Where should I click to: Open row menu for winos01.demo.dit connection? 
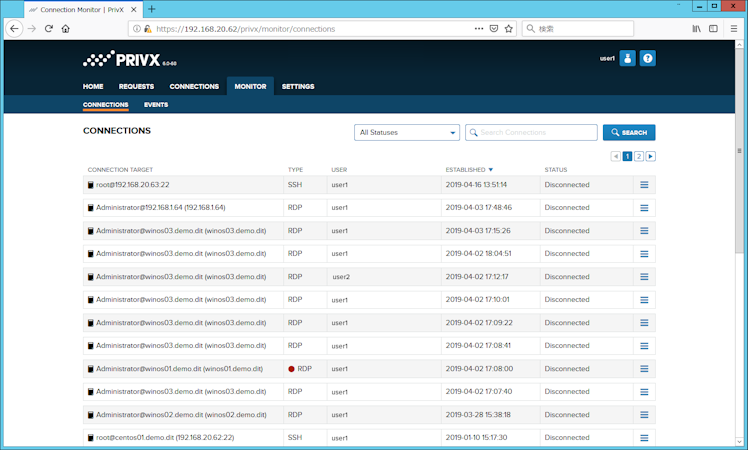click(644, 368)
